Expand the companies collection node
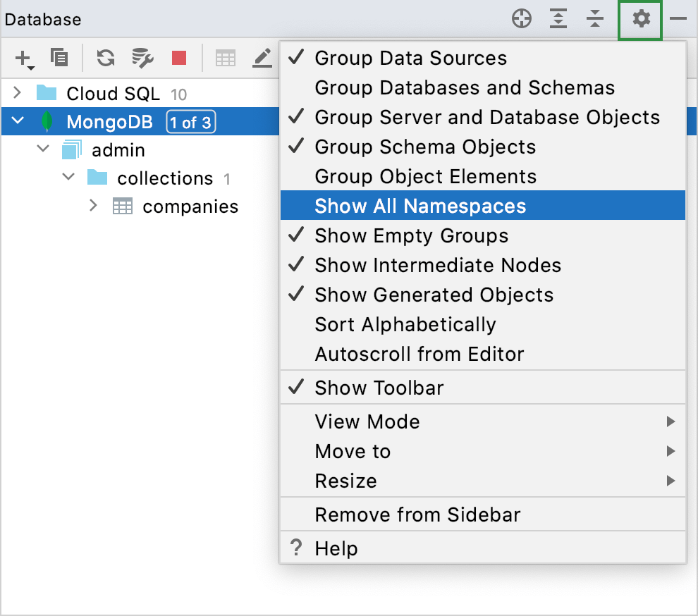Image resolution: width=698 pixels, height=616 pixels. pos(92,206)
